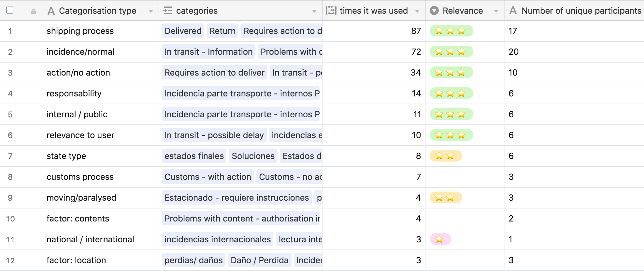Click the 'Customs - with action' tag
Viewport: 644px width, 271px height.
click(208, 177)
